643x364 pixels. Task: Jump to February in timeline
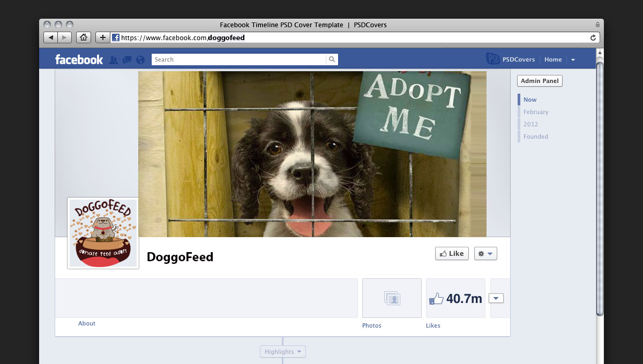[536, 112]
